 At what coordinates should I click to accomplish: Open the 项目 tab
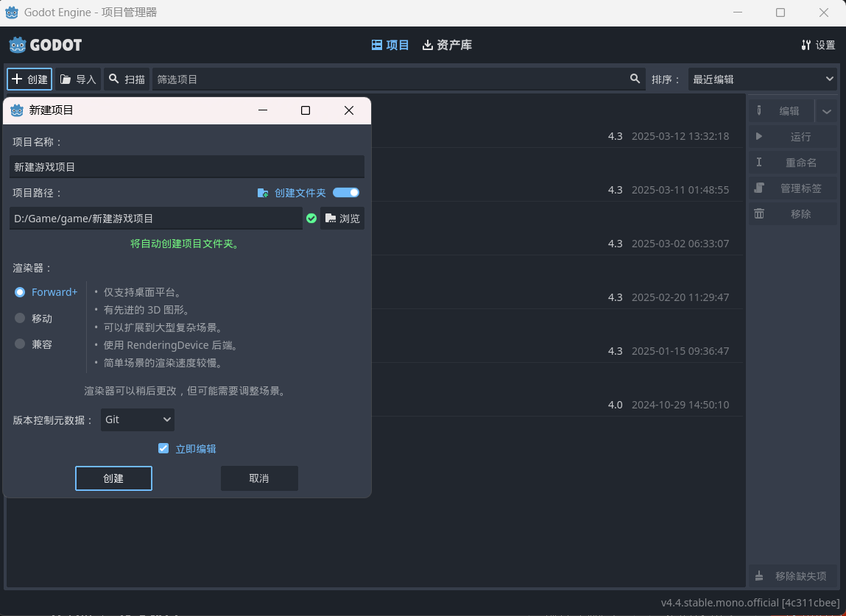tap(390, 45)
